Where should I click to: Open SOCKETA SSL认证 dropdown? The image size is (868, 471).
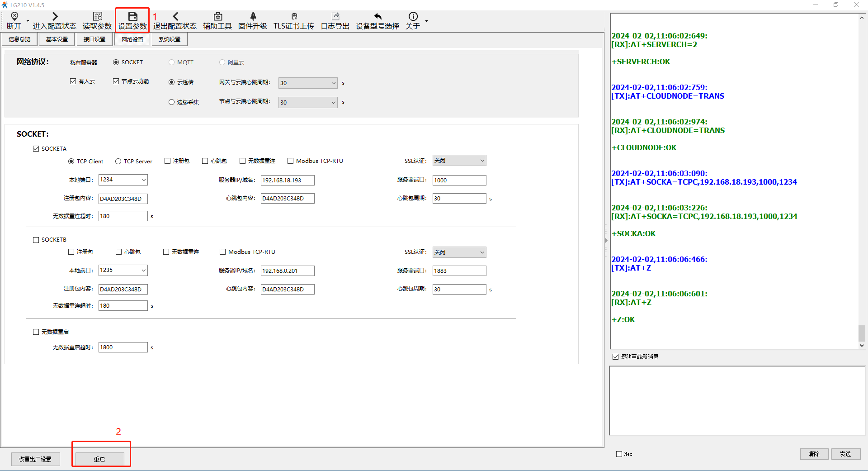tap(459, 161)
